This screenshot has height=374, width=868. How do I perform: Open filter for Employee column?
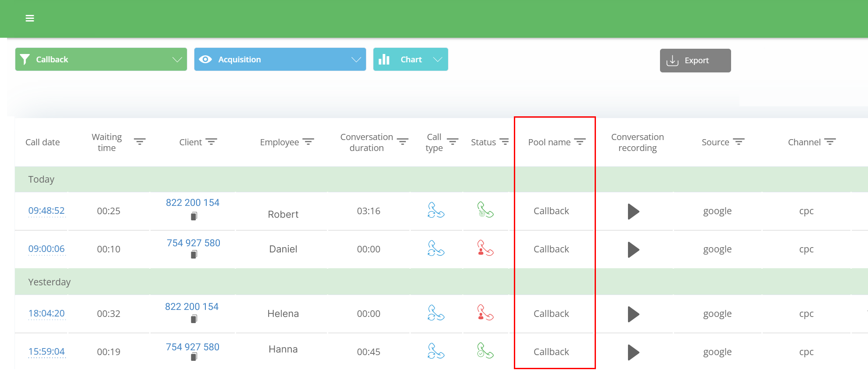click(308, 142)
